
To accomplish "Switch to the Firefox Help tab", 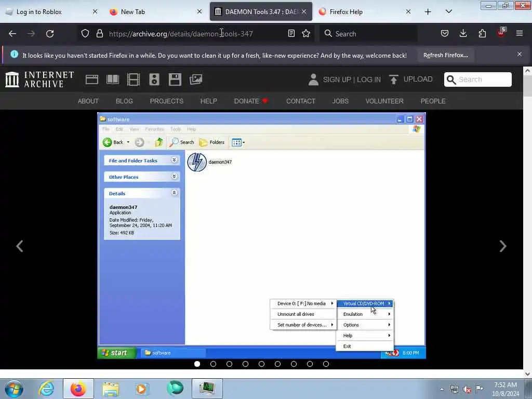I will (365, 12).
